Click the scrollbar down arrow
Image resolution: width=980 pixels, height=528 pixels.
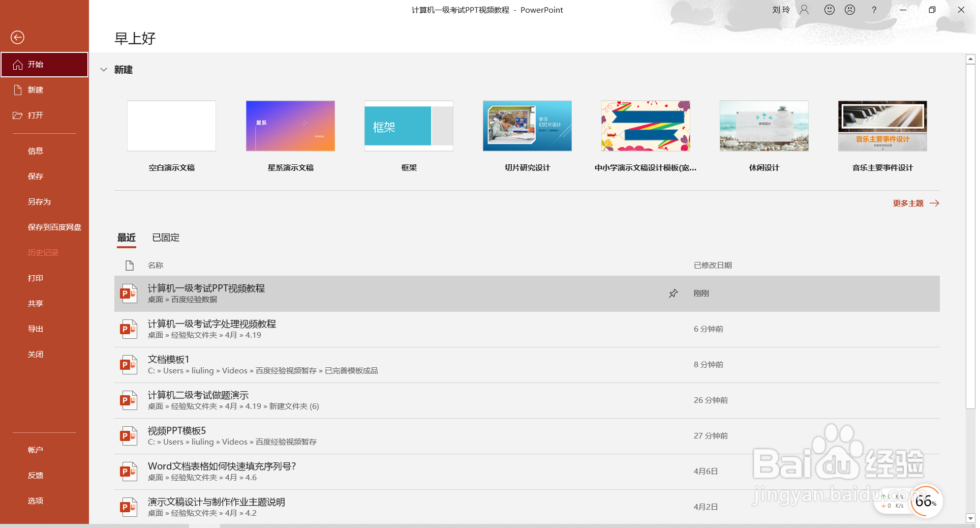point(970,518)
